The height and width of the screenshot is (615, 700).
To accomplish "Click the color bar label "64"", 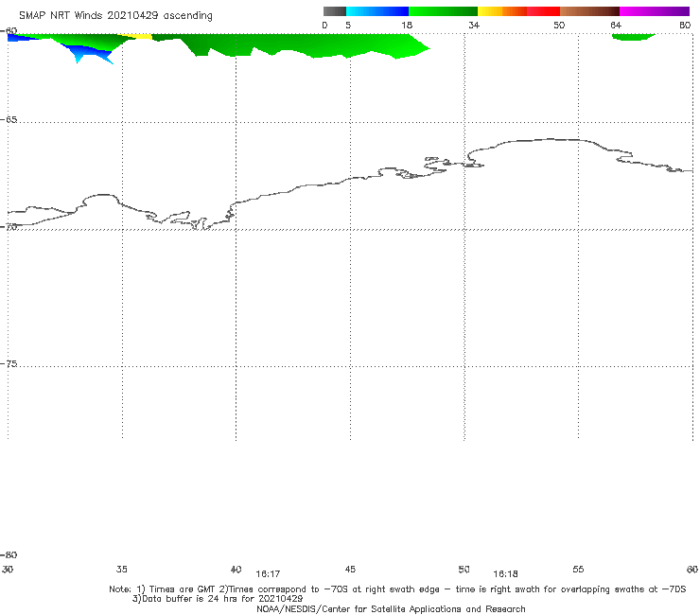I will pyautogui.click(x=616, y=25).
